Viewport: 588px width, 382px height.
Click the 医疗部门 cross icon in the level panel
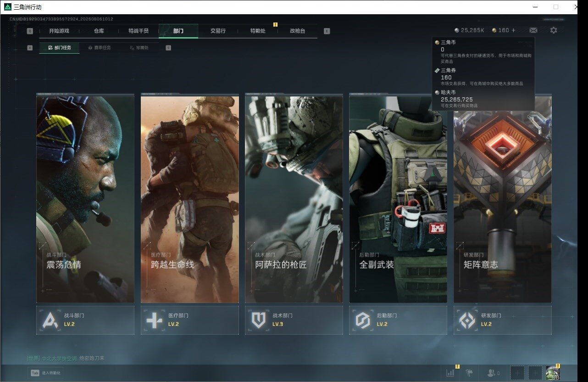[x=155, y=320]
